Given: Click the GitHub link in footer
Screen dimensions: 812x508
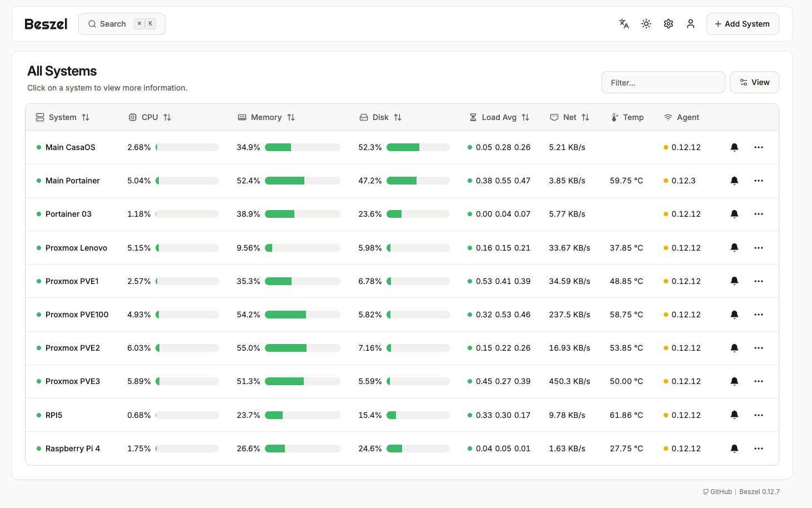Looking at the screenshot, I should point(718,492).
